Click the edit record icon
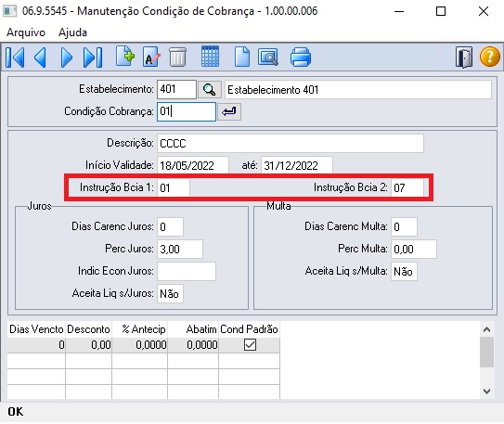Viewport: 504px width, 424px height. pyautogui.click(x=151, y=57)
